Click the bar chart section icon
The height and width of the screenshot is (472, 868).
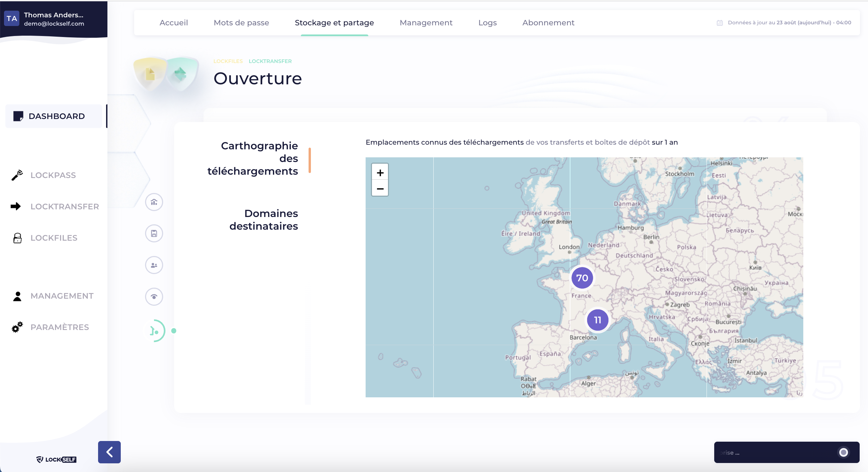pos(154,202)
